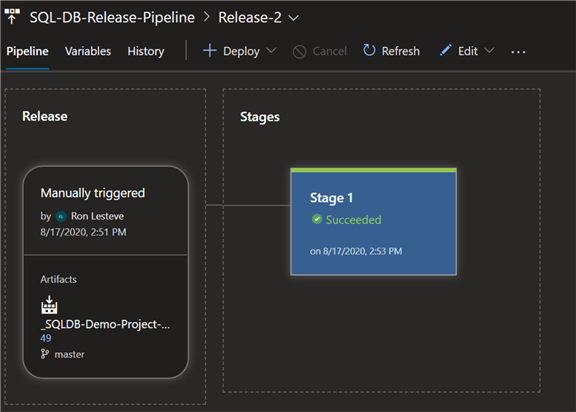
Task: Open the History tab
Action: tap(146, 51)
